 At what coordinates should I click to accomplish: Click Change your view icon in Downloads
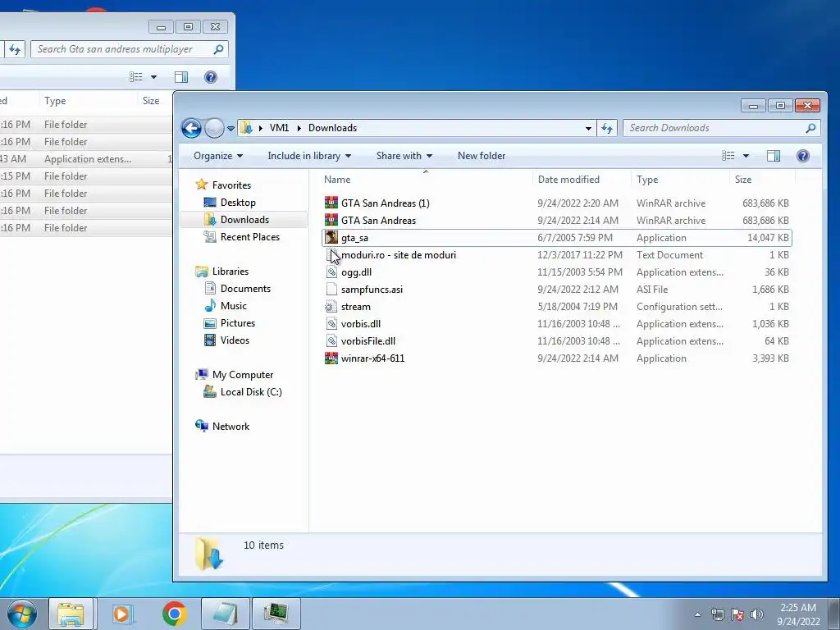point(728,156)
